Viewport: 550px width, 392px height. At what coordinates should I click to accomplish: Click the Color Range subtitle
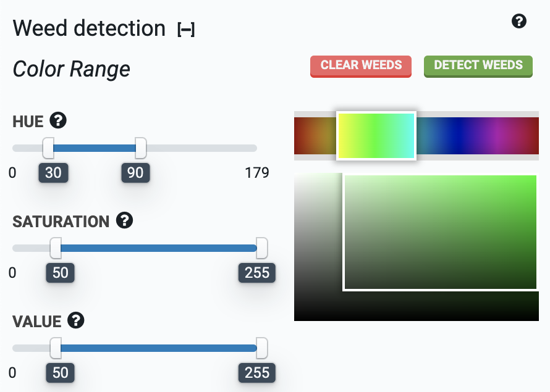(x=71, y=69)
